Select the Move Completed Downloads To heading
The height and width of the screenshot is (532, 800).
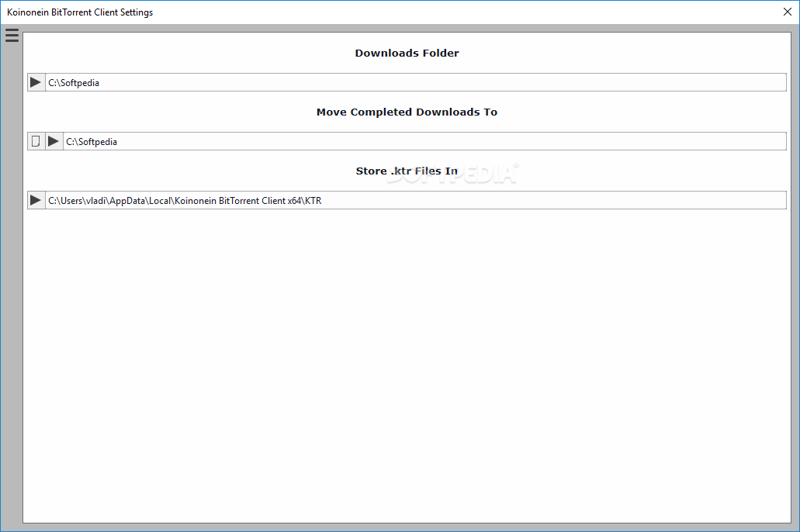tap(407, 112)
